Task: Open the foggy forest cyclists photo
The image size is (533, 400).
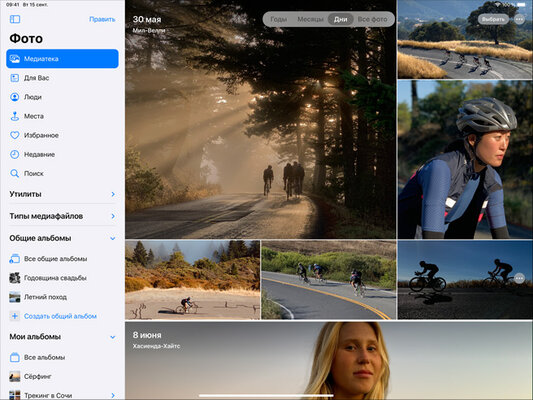Action: pos(260,119)
